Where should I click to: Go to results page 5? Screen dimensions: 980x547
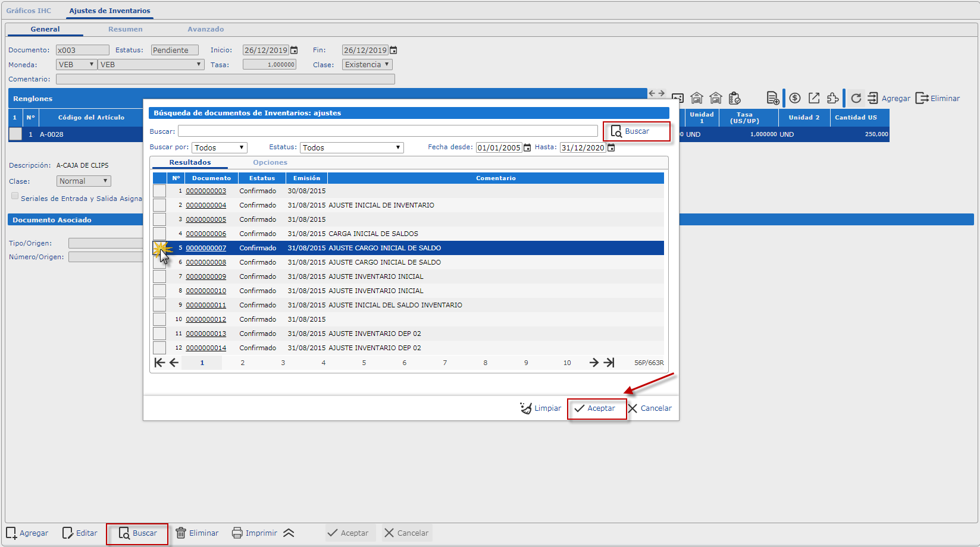[x=364, y=363]
